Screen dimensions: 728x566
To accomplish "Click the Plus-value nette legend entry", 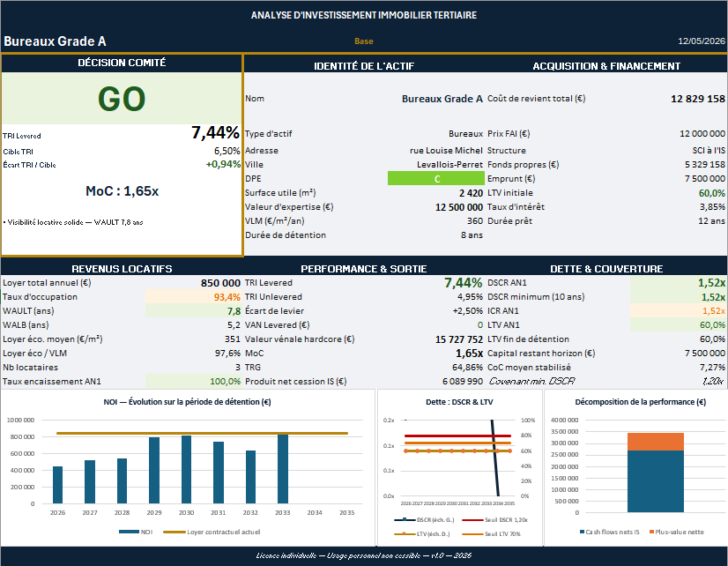I will [677, 532].
